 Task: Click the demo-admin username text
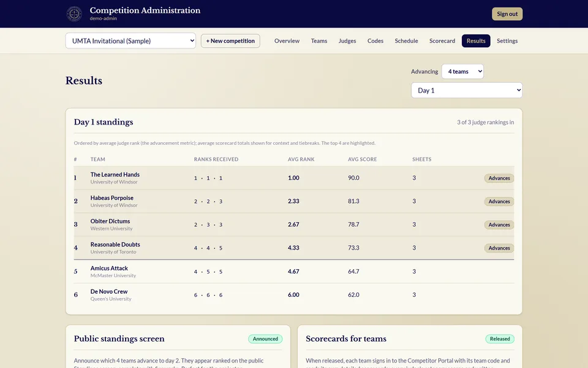(103, 18)
